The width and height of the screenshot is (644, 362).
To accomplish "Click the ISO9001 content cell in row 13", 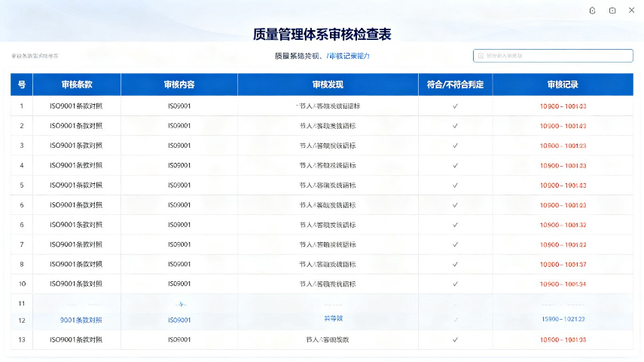I will pyautogui.click(x=179, y=340).
